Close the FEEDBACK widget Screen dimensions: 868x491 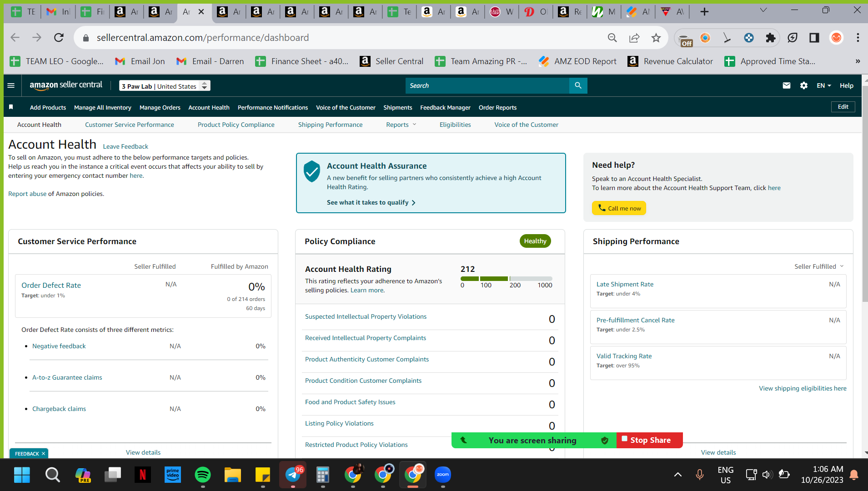point(44,454)
